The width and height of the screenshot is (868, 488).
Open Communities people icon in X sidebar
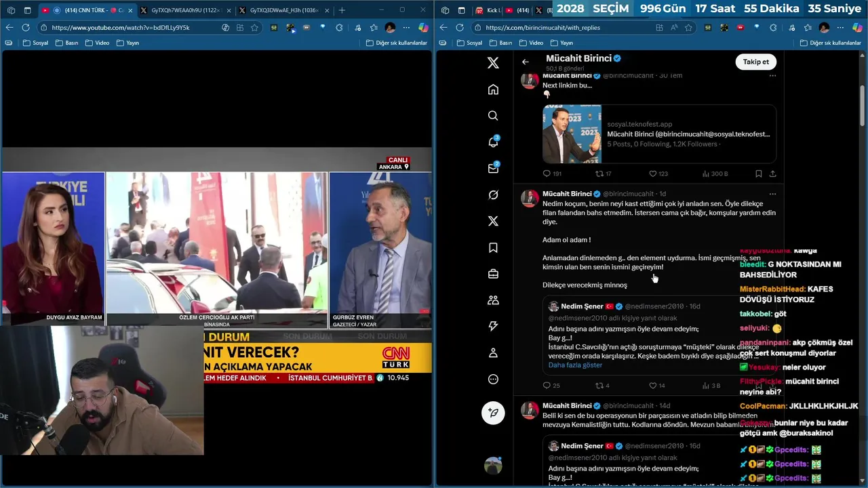493,300
